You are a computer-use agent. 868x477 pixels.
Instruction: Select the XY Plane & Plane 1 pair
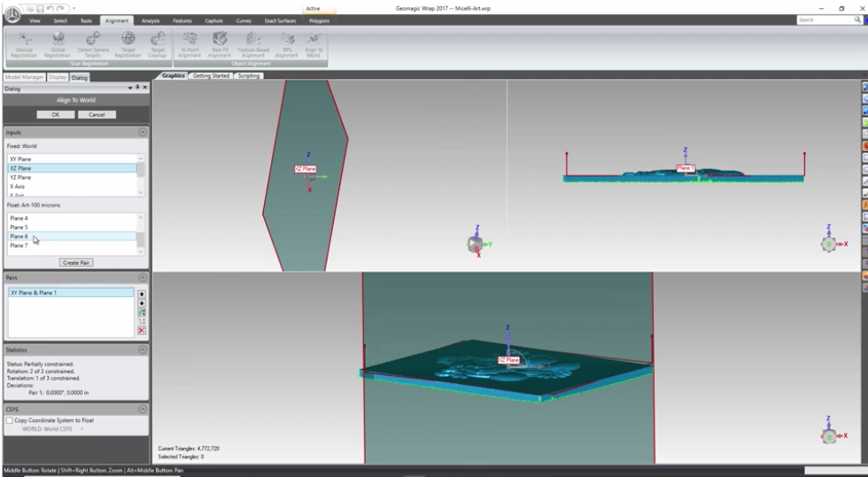[72, 293]
